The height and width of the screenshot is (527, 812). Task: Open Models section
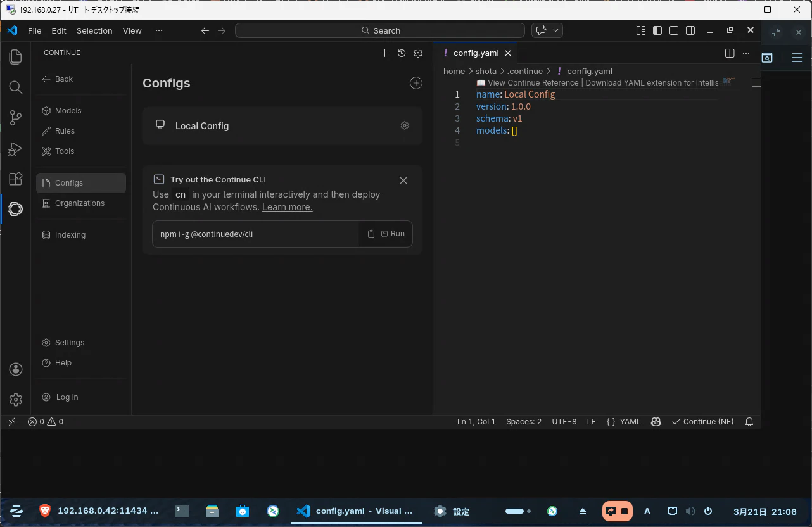pyautogui.click(x=81, y=111)
